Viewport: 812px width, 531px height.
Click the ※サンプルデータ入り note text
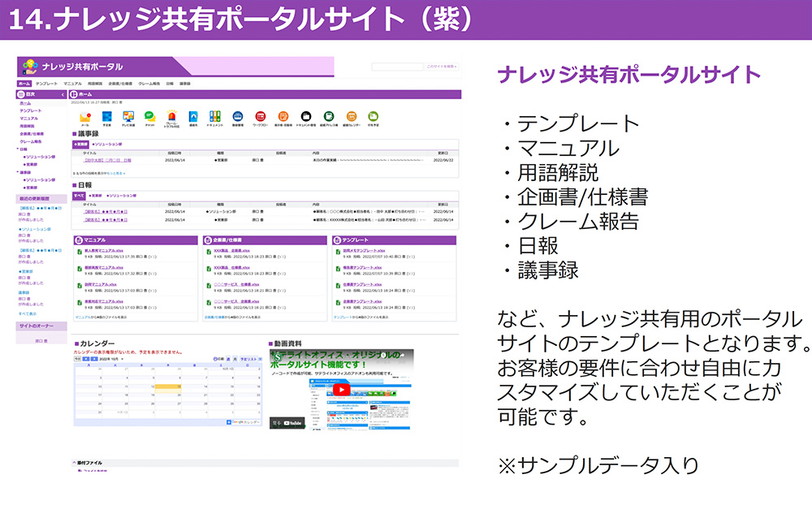point(598,465)
